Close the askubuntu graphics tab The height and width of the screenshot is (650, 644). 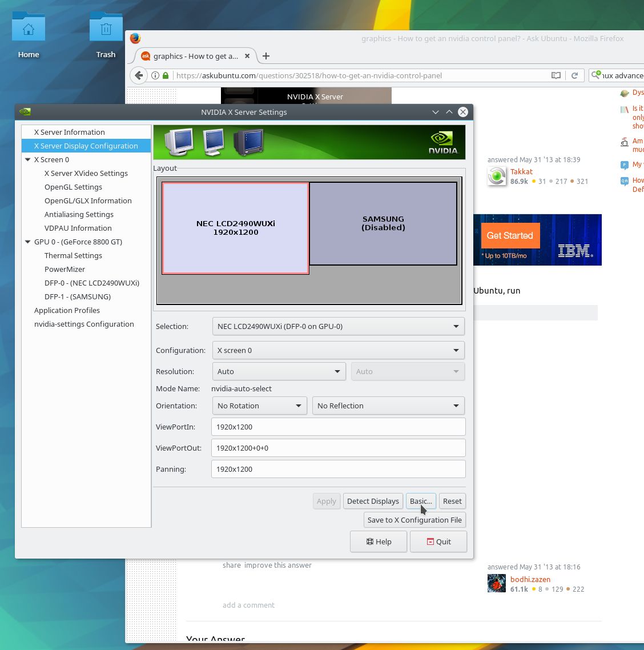pos(247,56)
